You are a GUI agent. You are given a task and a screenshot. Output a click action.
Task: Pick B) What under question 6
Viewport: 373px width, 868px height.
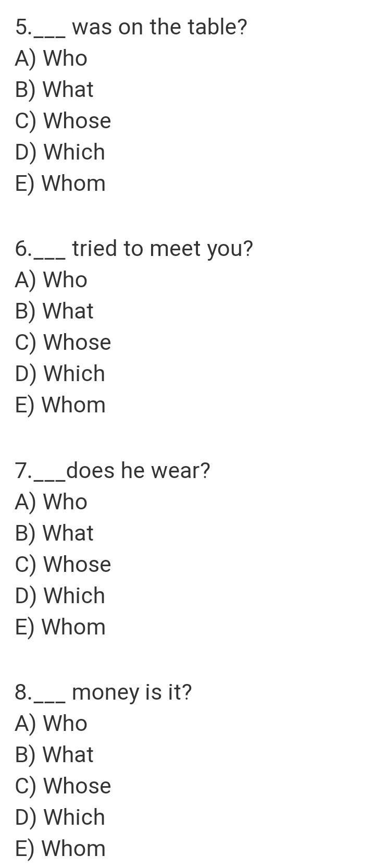(x=54, y=311)
